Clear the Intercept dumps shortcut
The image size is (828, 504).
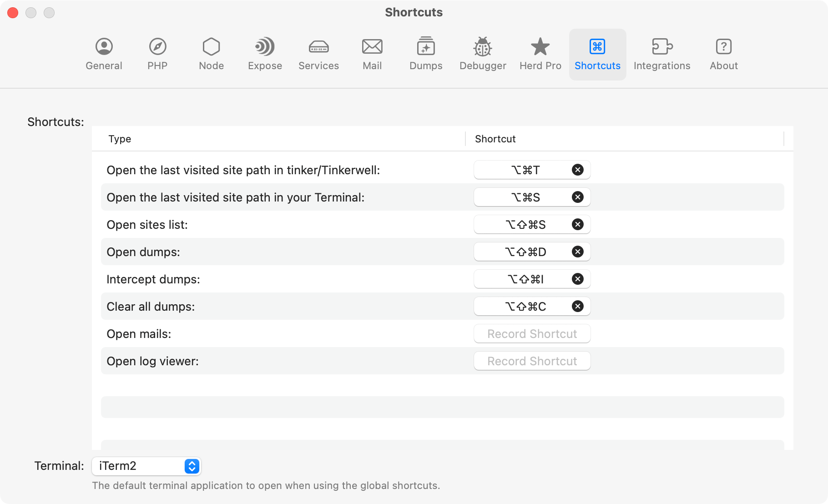click(x=578, y=279)
